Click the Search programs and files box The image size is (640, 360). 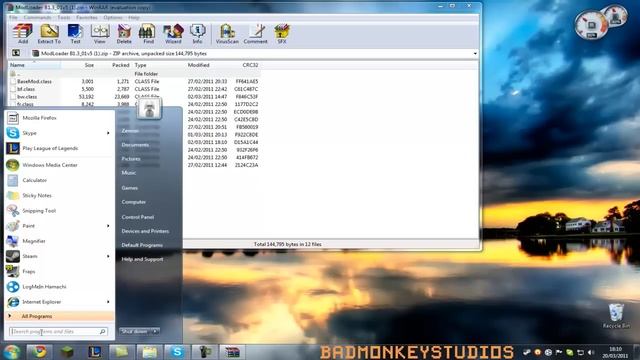[58, 331]
